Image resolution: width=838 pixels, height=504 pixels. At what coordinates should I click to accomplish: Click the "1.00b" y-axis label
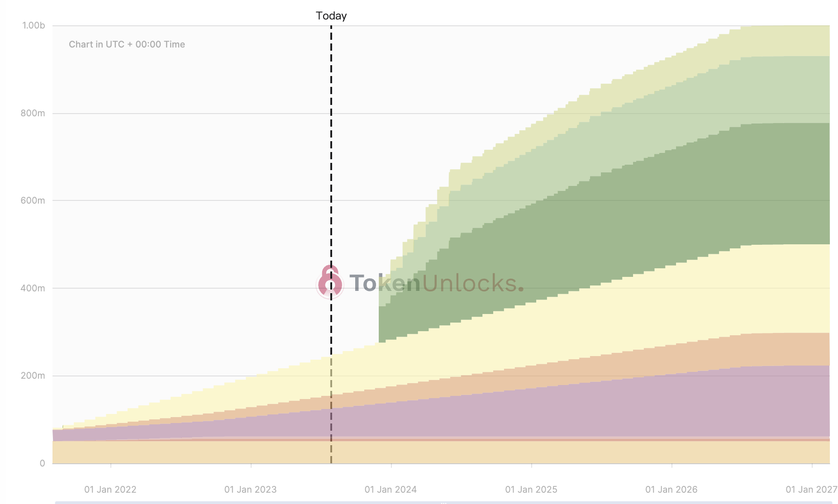33,25
